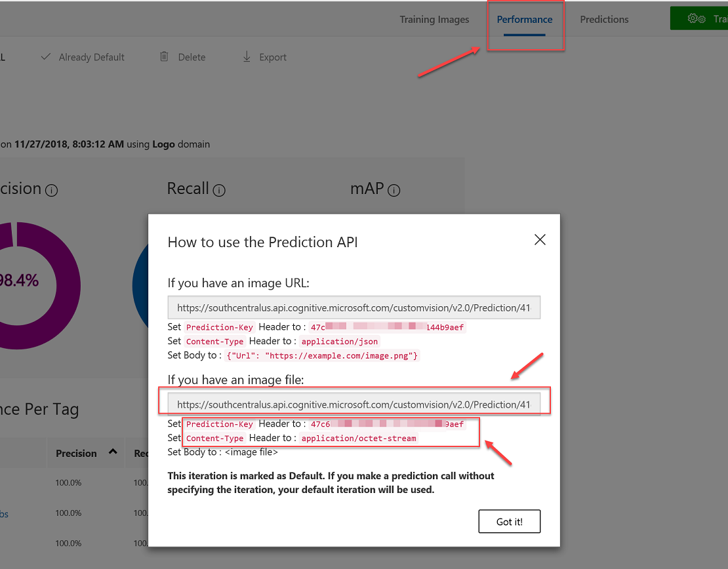Click the Set Body to image file line

tap(222, 452)
